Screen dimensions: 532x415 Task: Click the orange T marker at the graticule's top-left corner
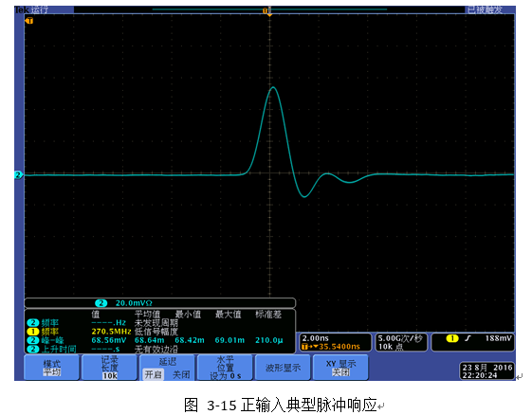pos(29,21)
